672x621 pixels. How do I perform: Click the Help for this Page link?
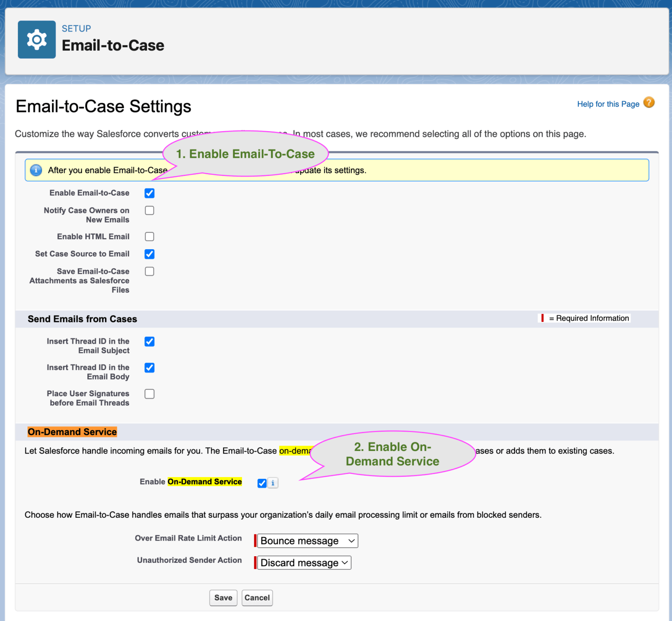[608, 104]
